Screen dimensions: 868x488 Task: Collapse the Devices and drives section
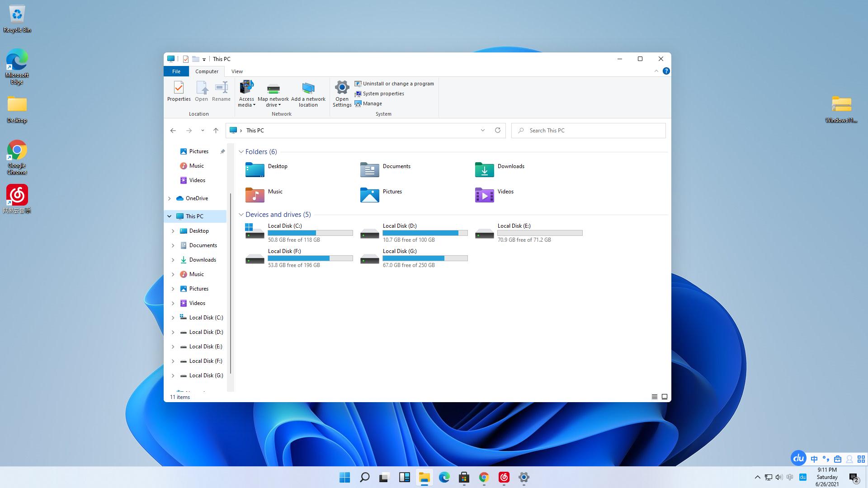[x=241, y=214]
